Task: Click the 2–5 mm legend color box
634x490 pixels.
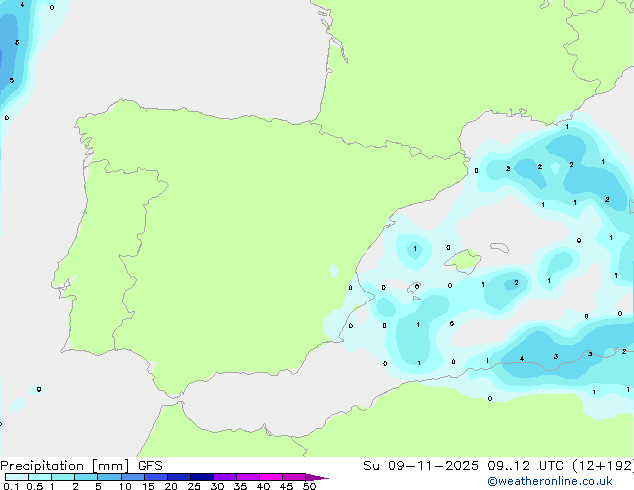Action: pyautogui.click(x=86, y=477)
